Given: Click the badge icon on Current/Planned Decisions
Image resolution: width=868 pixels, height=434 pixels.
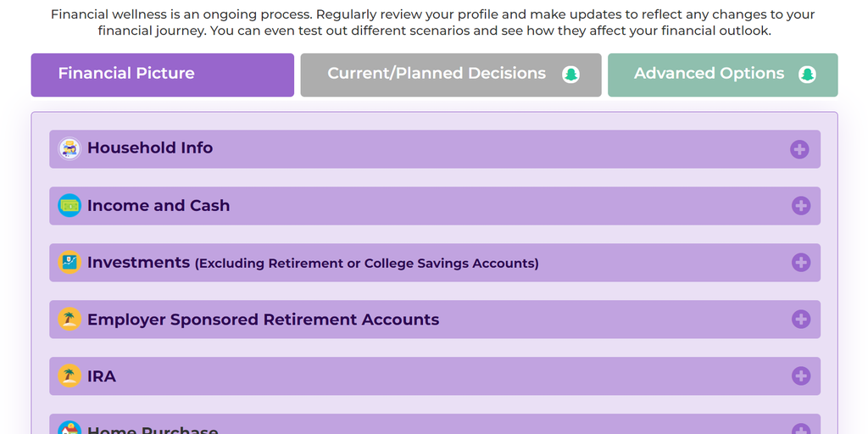Looking at the screenshot, I should tap(570, 75).
